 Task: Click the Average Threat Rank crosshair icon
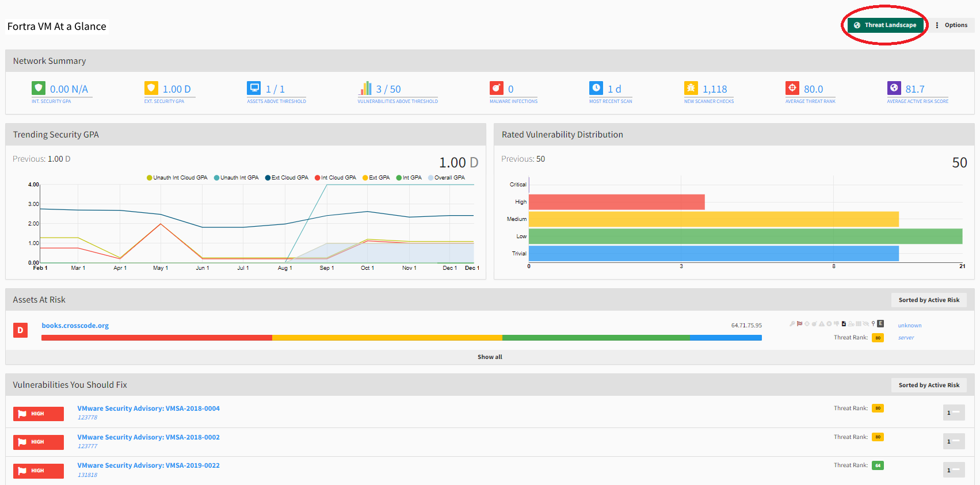(792, 88)
